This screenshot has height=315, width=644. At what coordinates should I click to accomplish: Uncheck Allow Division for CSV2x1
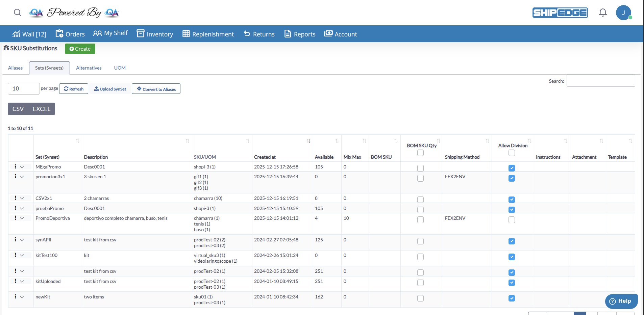click(x=512, y=200)
